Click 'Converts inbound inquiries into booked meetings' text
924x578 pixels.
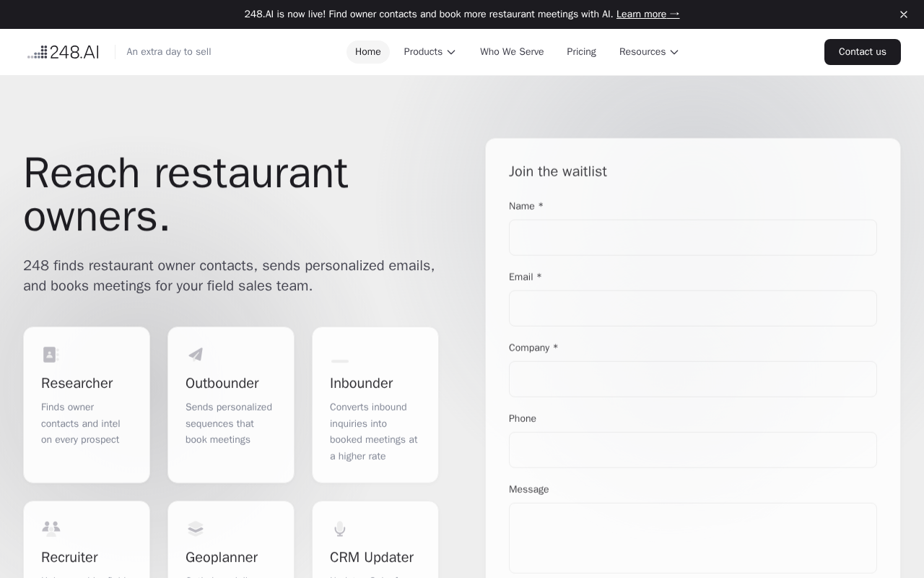tap(374, 432)
